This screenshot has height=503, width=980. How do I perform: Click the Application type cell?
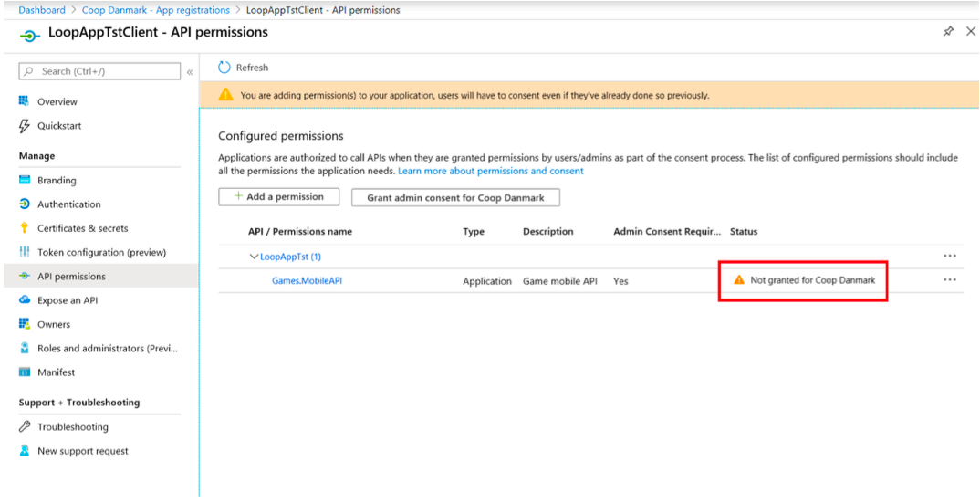(487, 281)
